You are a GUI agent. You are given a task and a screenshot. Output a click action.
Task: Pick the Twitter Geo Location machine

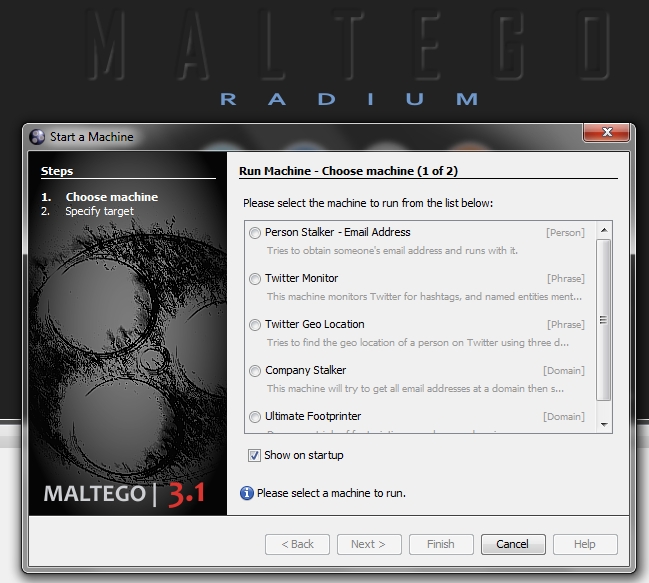click(x=256, y=325)
